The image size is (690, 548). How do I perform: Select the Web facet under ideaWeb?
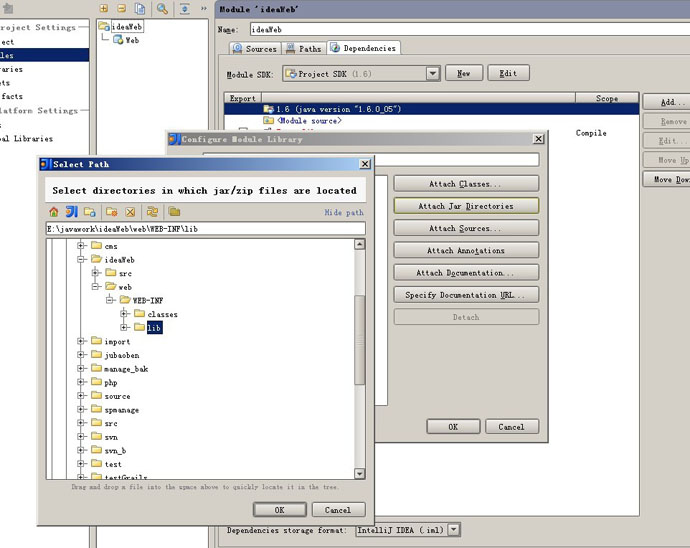[132, 40]
